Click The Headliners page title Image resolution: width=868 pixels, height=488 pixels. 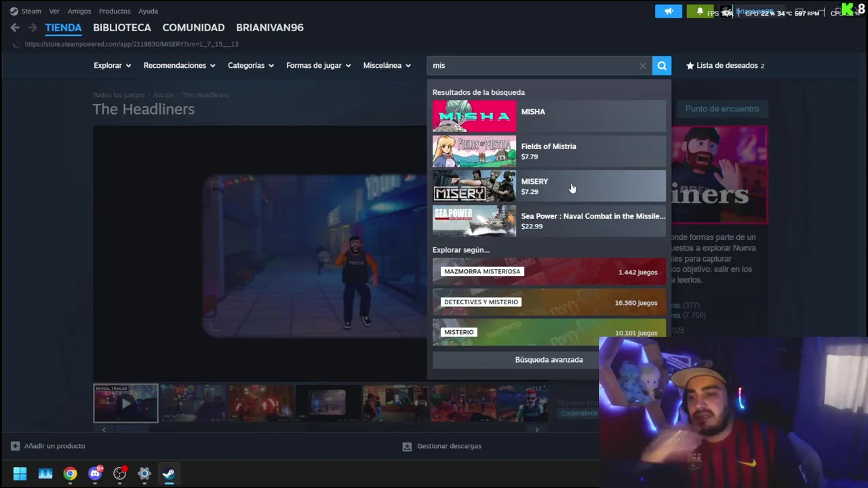click(144, 109)
